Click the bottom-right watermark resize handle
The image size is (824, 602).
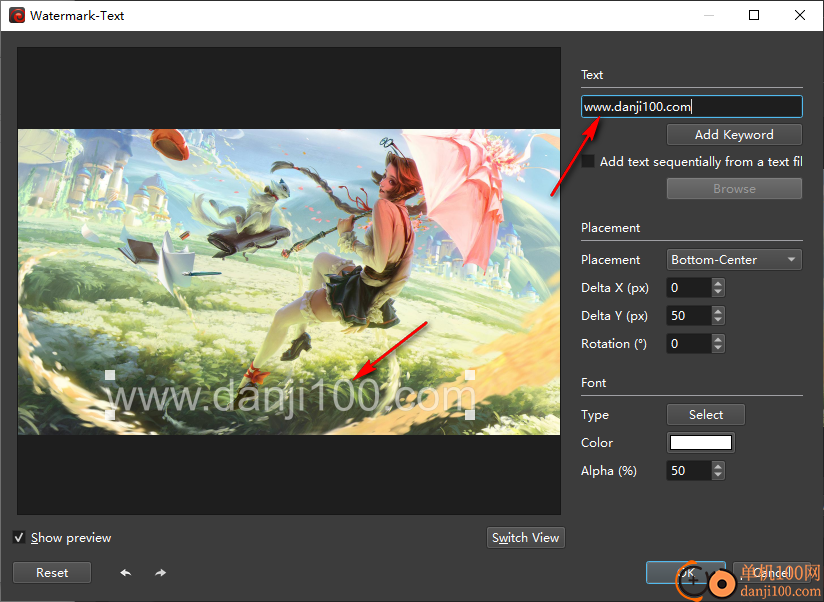[x=470, y=415]
